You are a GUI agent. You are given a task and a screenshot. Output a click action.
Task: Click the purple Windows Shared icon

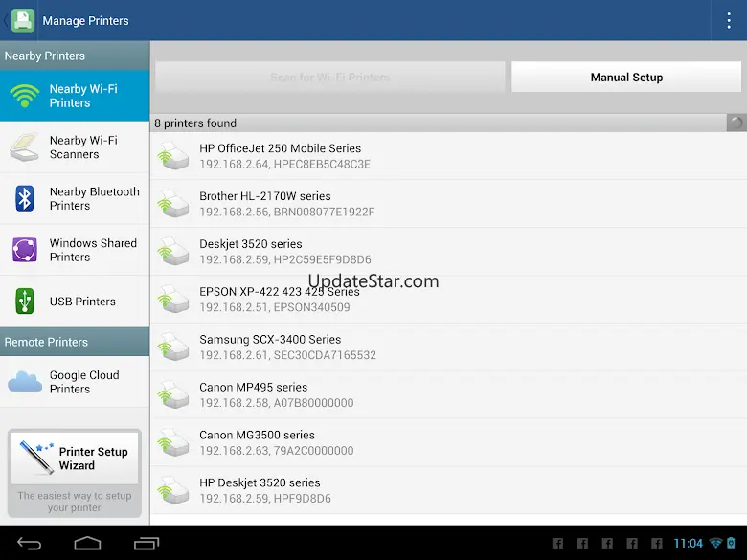click(x=24, y=250)
